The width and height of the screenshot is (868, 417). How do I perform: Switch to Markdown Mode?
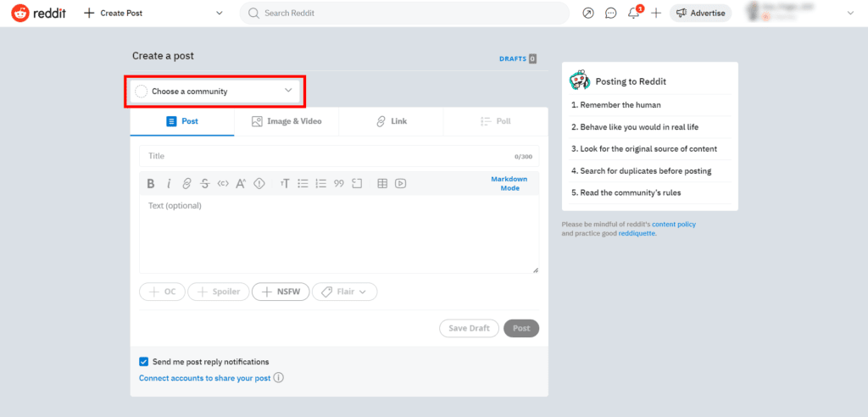(509, 183)
